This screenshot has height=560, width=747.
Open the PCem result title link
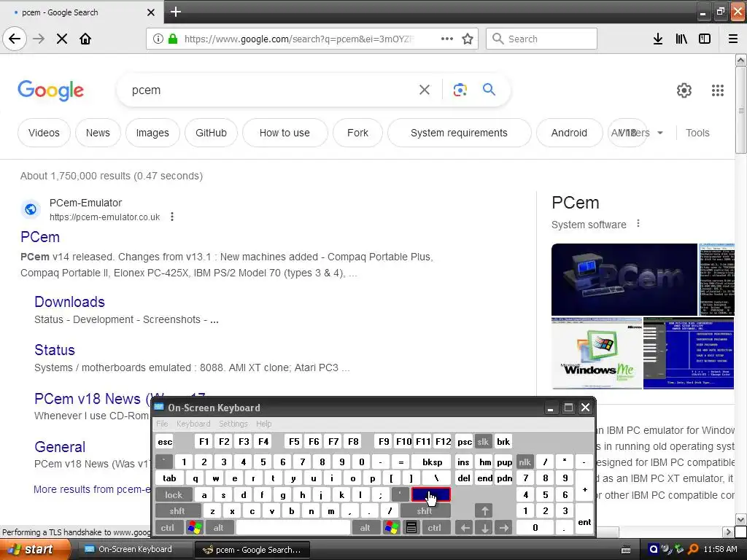point(40,237)
